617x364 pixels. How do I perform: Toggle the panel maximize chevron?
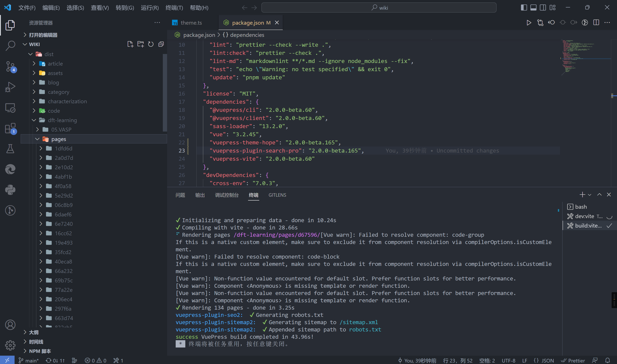pyautogui.click(x=599, y=195)
